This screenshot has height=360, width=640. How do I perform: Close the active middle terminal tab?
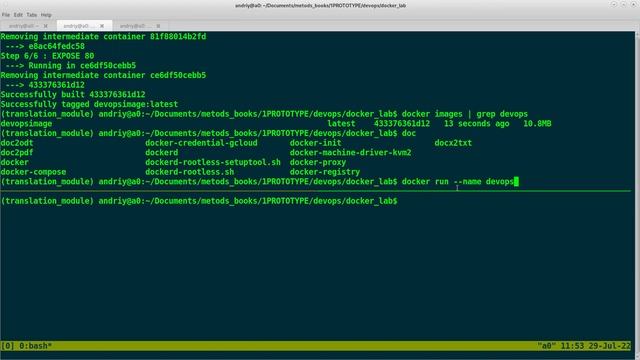(102, 26)
